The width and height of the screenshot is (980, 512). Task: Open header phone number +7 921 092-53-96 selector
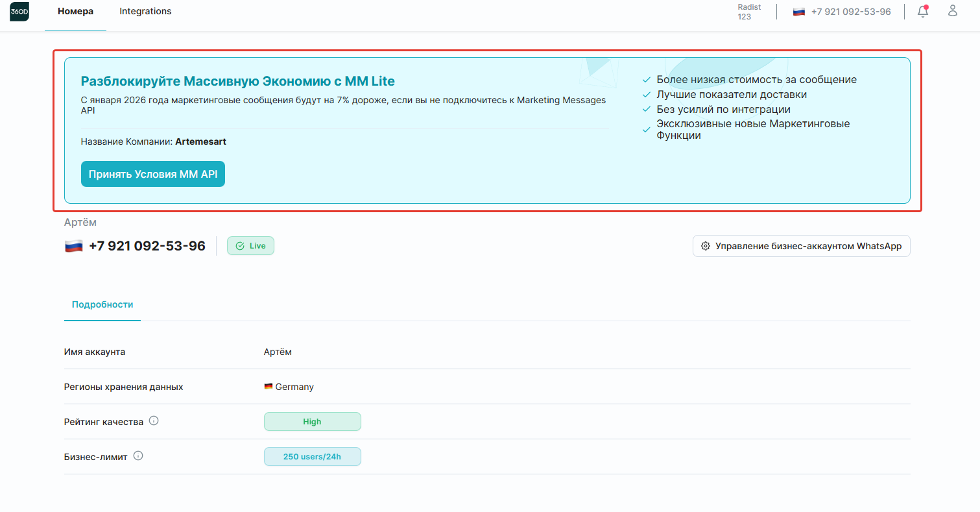(842, 12)
